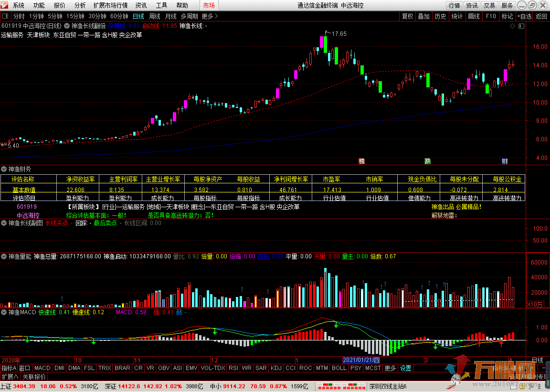Switch to 周线 period
The width and height of the screenshot is (550, 392).
(x=154, y=16)
